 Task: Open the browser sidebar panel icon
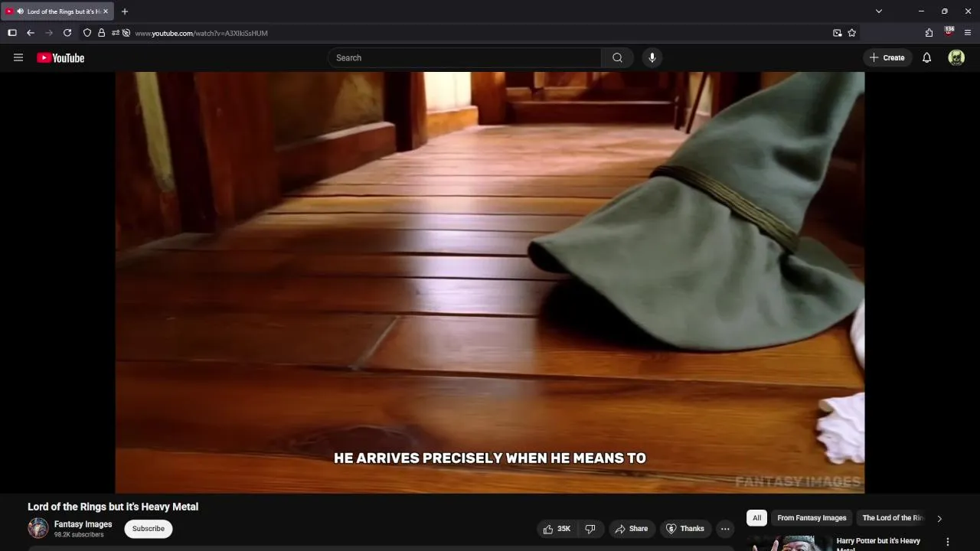[x=12, y=33]
